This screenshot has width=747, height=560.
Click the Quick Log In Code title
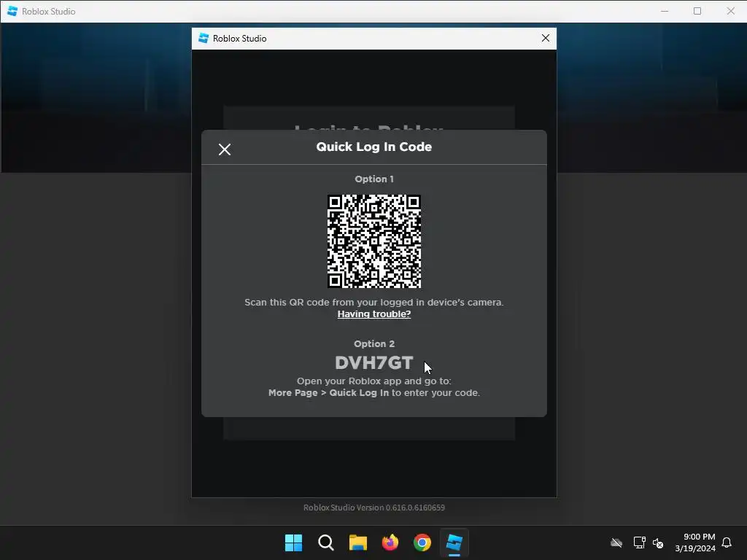(x=374, y=147)
